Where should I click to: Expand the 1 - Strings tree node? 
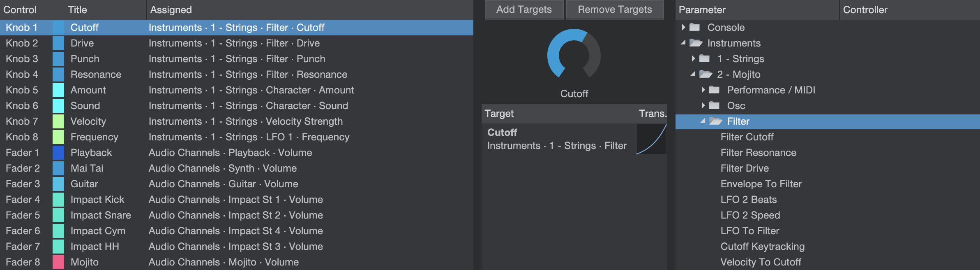693,58
